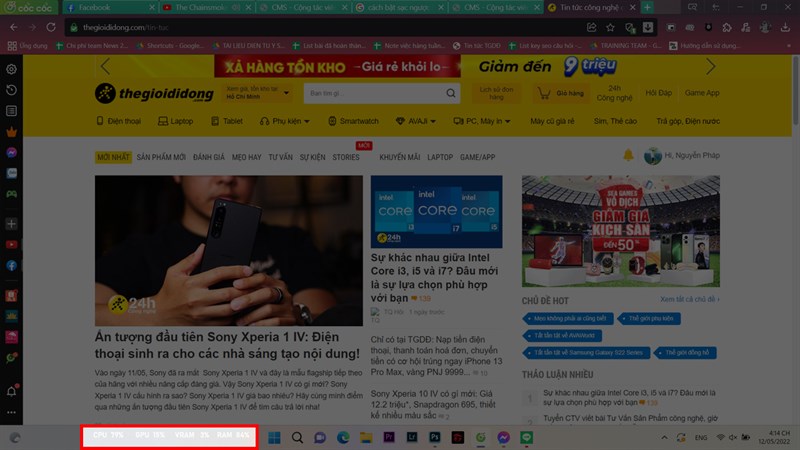Open Sony Xperia 1 IV article thumbnail
This screenshot has height=450, width=800.
229,251
